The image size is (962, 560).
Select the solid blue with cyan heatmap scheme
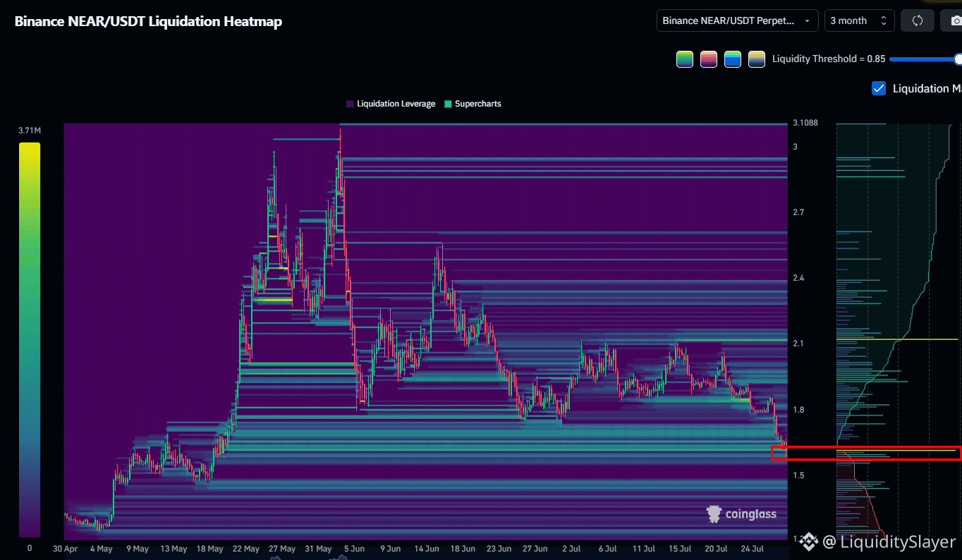coord(733,59)
